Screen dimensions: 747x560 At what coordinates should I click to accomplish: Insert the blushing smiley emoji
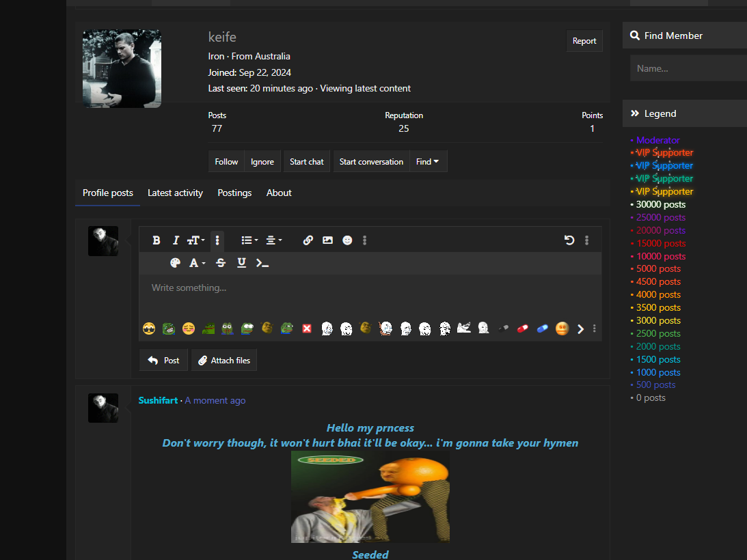[x=189, y=328]
